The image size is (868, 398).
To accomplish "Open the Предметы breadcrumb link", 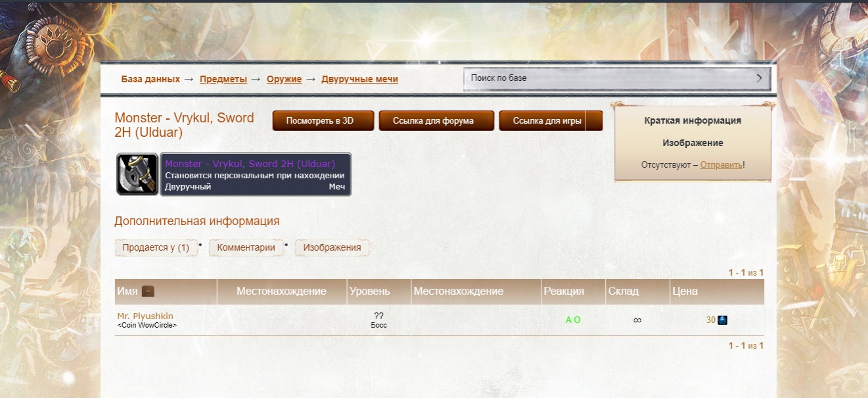I will point(223,79).
